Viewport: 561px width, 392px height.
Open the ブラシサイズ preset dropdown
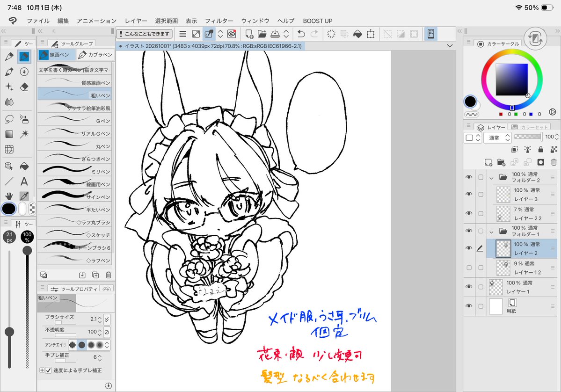107,319
